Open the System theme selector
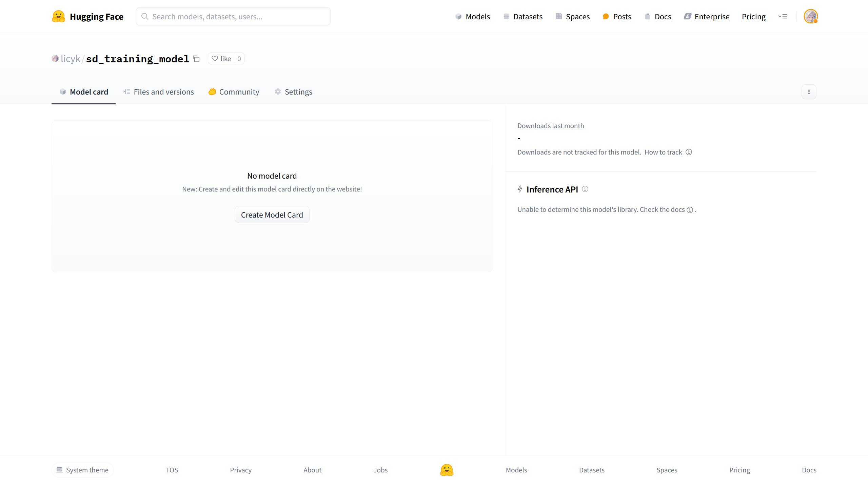Viewport: 868px width, 488px height. click(82, 470)
